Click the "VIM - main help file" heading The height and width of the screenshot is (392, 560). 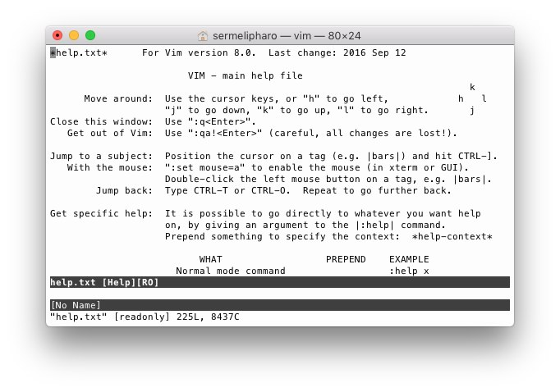pos(246,75)
